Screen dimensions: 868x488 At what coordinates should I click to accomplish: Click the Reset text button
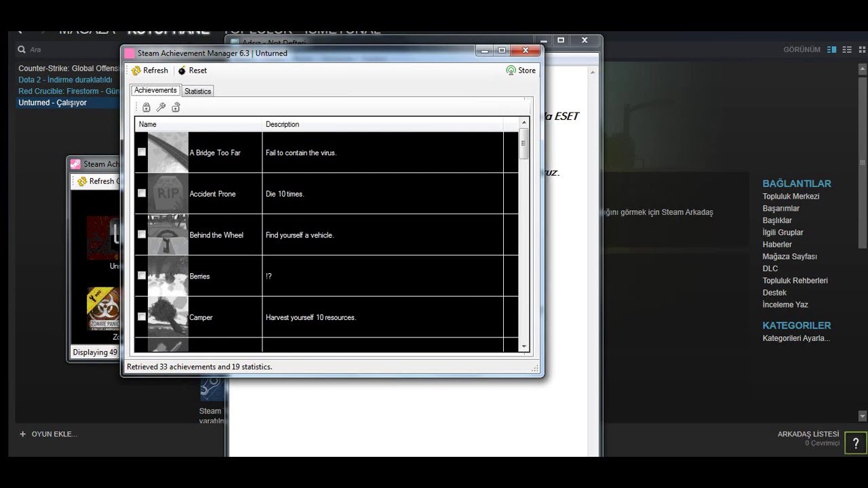[198, 70]
